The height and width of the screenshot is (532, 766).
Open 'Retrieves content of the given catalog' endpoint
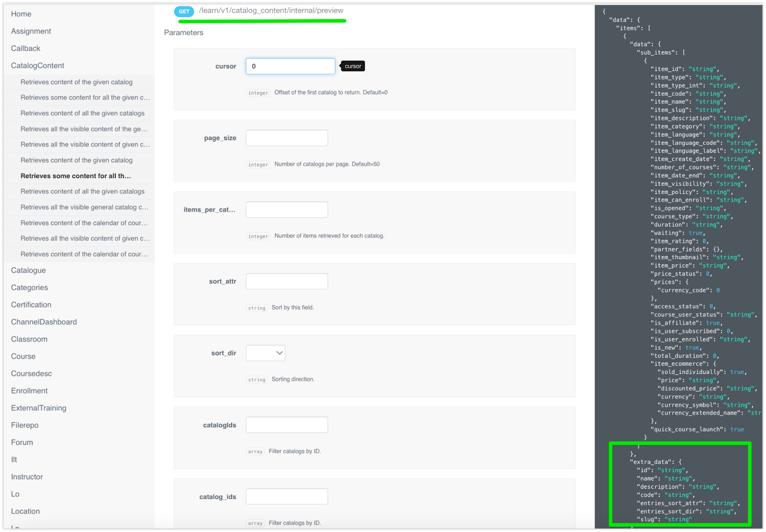coord(76,82)
